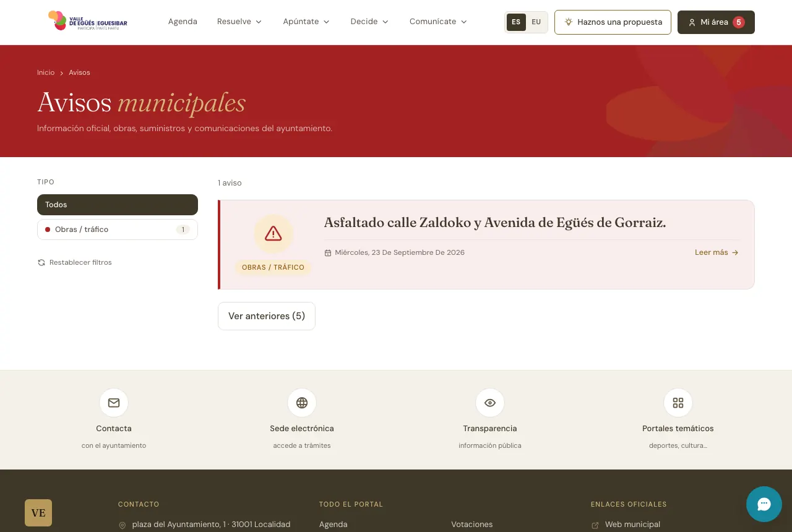Viewport: 792px width, 532px height.
Task: Open Agenda link in footer
Action: coord(334,525)
